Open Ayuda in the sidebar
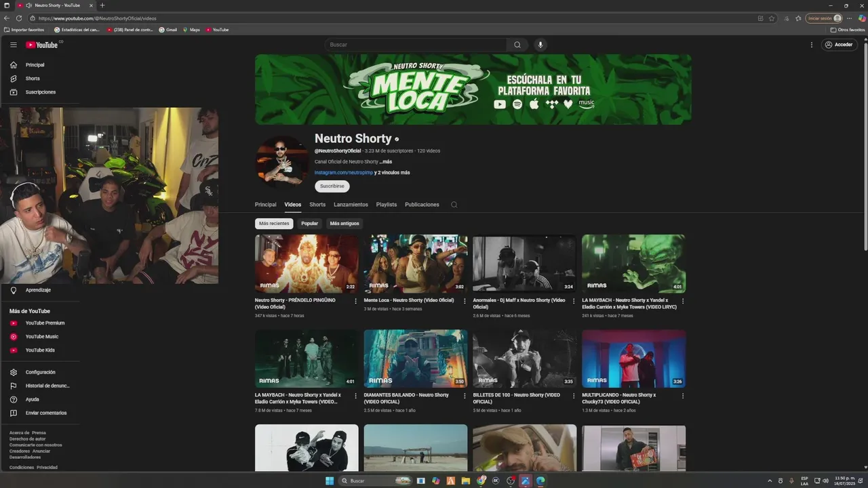The height and width of the screenshot is (488, 868). coord(41,399)
